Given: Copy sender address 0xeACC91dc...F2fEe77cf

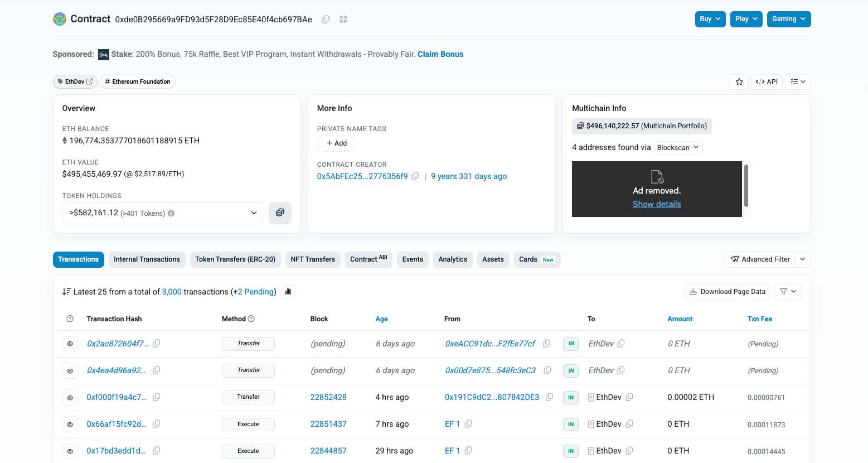Looking at the screenshot, I should pos(547,344).
